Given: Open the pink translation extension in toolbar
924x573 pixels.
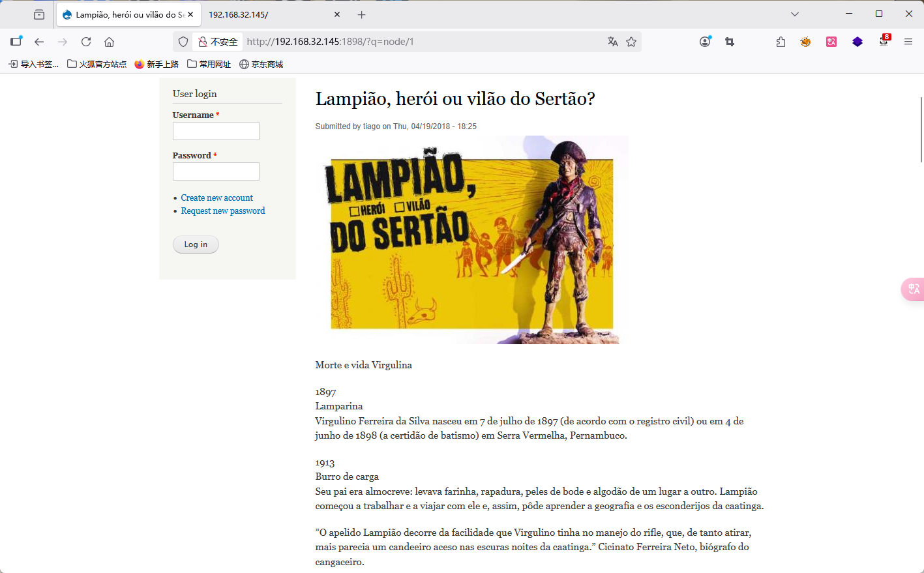Looking at the screenshot, I should click(x=831, y=42).
